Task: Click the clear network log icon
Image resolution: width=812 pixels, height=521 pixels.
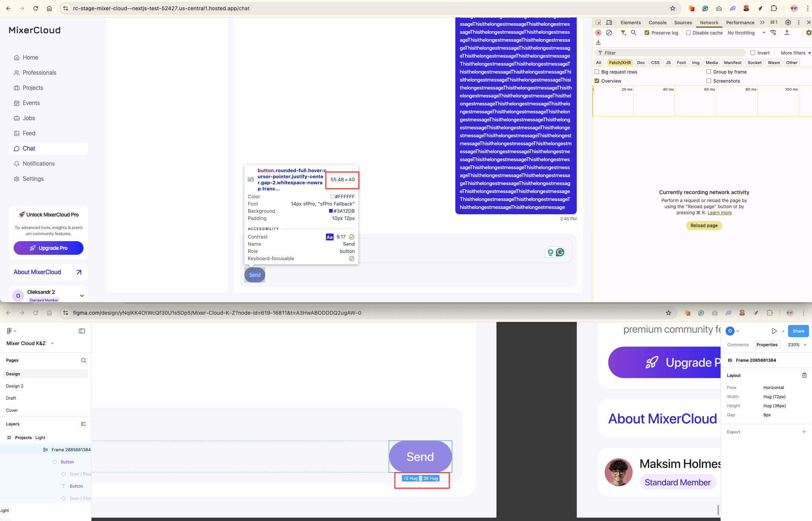Action: 609,33
